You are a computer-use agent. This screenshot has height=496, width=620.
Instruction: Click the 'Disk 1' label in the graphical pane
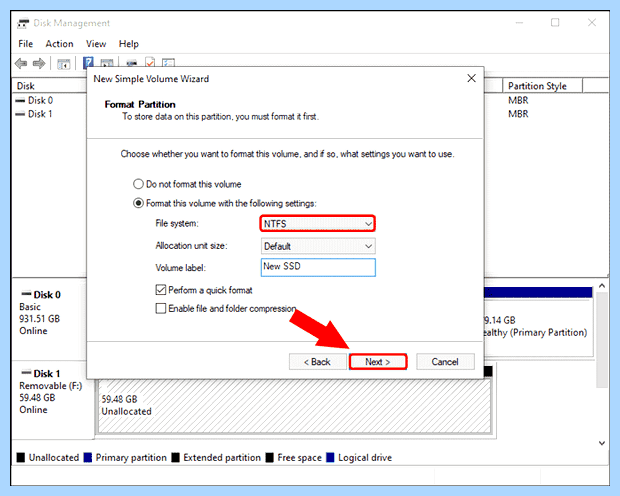pos(47,374)
